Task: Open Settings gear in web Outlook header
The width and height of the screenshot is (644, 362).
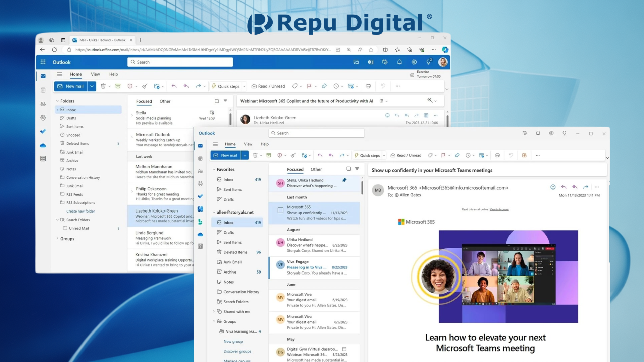Action: coord(414,62)
